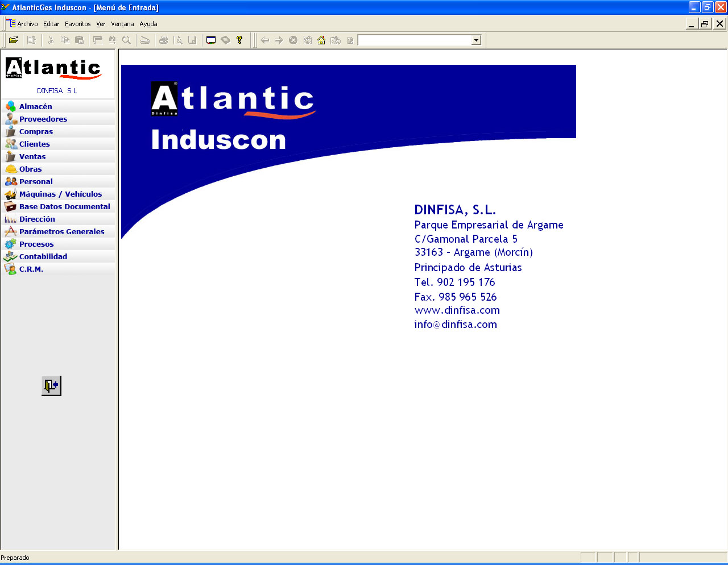Click the copy toolbar icon

[65, 40]
